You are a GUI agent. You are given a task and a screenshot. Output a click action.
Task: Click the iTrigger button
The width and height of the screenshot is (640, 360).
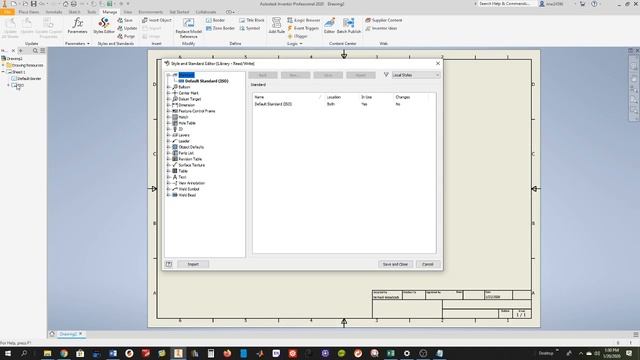[298, 36]
